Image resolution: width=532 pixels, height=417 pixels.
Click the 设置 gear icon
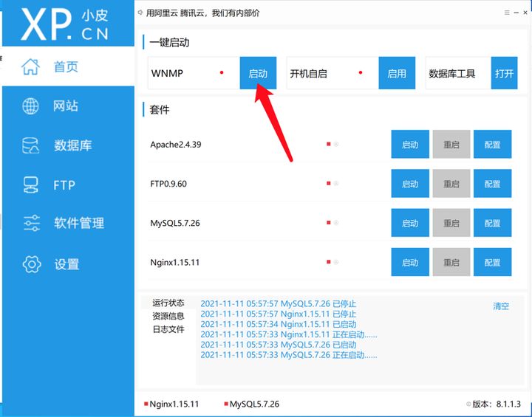click(x=30, y=263)
